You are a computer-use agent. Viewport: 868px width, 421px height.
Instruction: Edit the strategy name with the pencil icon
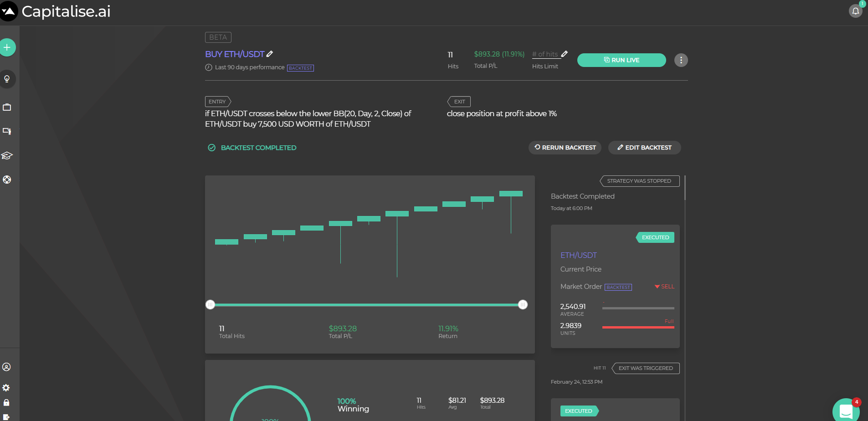[x=270, y=54]
